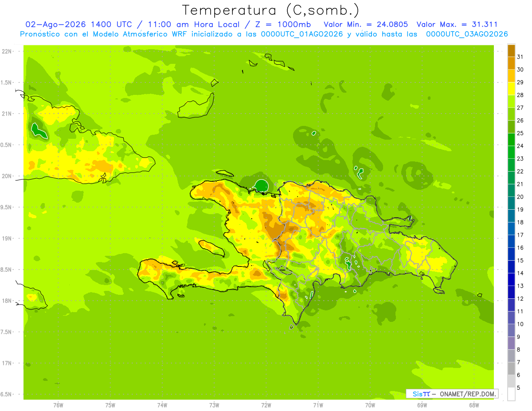
Task: Click the longitude label "71W"
Action: [318, 405]
